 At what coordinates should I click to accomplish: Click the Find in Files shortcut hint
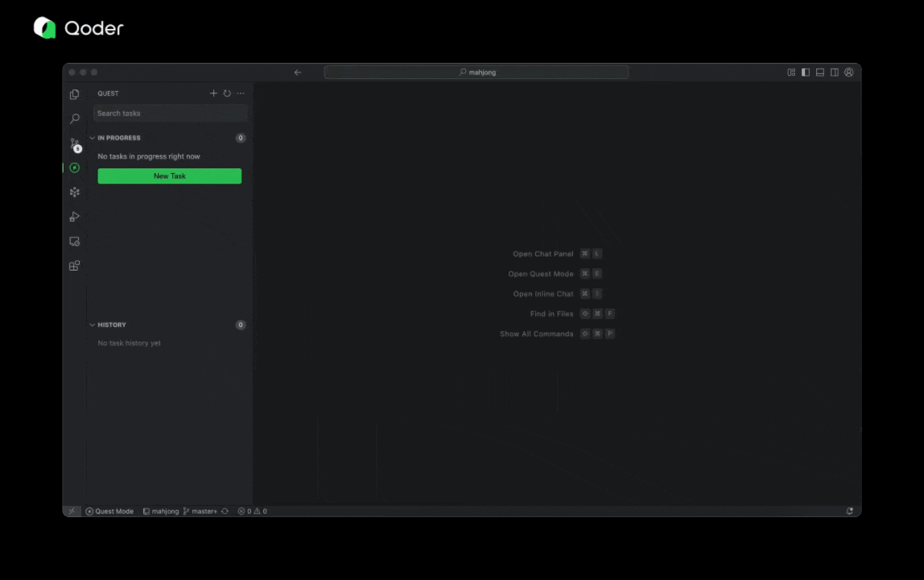point(572,314)
